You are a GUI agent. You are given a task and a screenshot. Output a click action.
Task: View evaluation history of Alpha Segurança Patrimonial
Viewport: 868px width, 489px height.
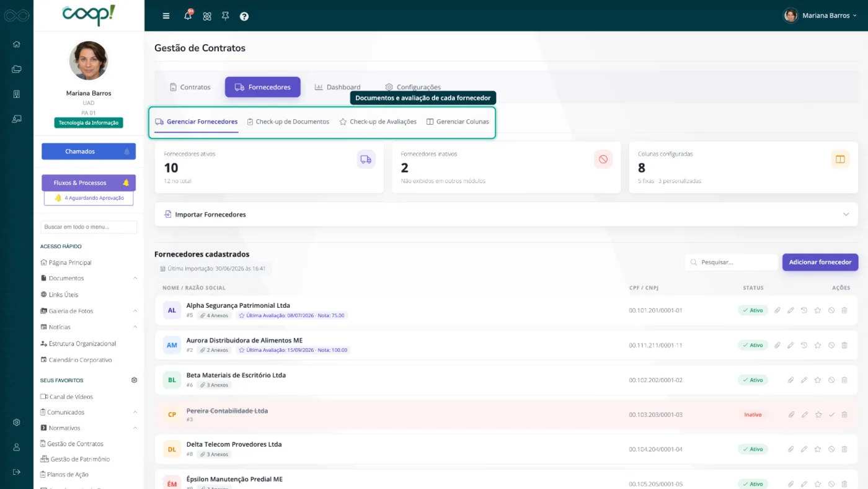click(x=804, y=310)
